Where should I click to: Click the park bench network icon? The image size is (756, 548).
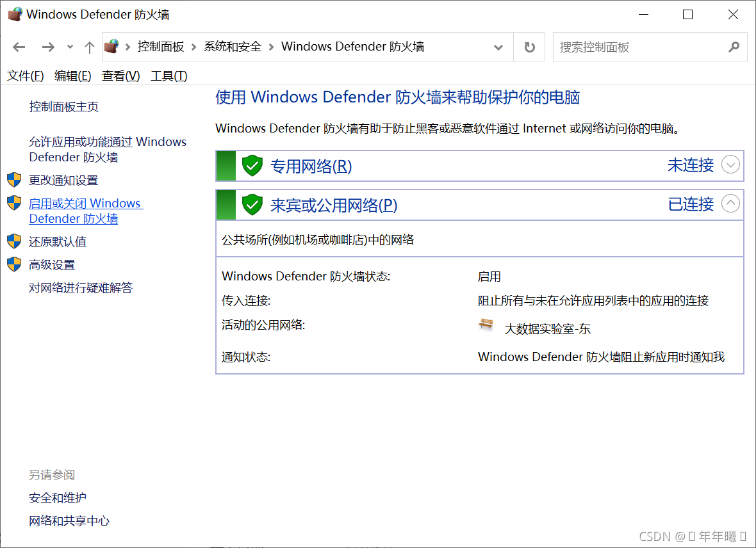click(x=486, y=325)
